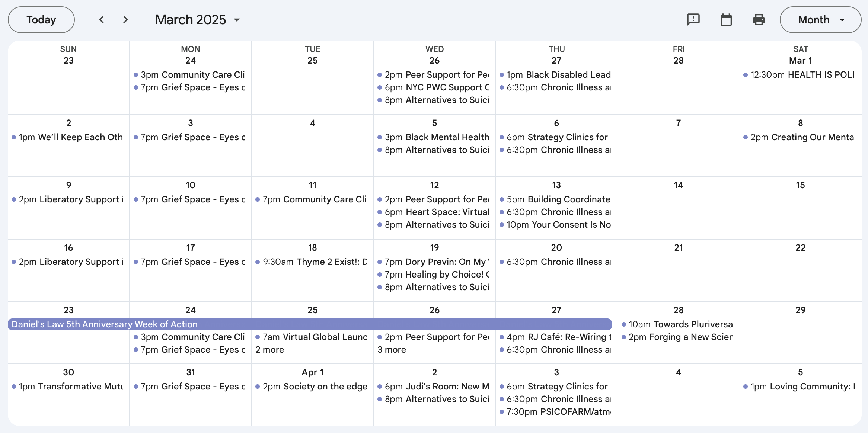
Task: Open the Month view dropdown
Action: point(820,20)
